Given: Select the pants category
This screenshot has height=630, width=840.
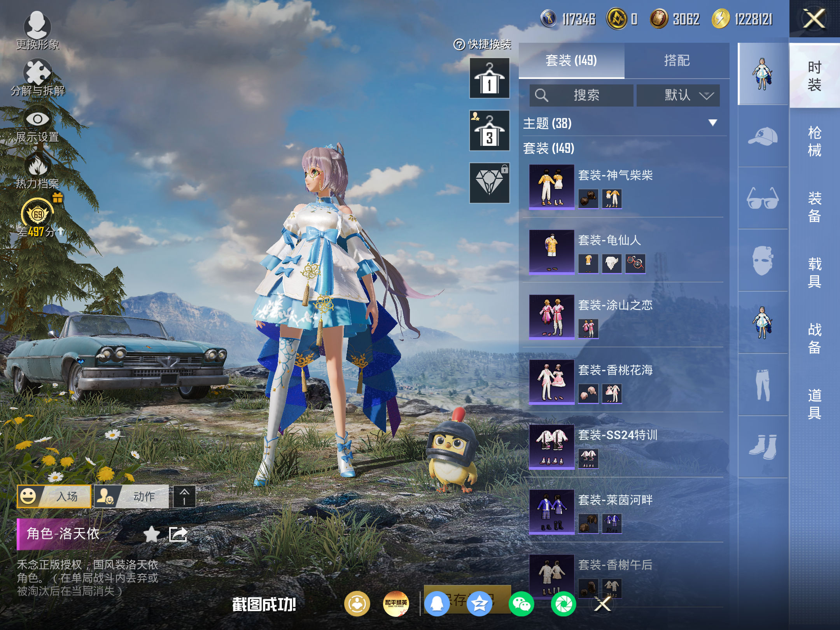Looking at the screenshot, I should coord(763,385).
